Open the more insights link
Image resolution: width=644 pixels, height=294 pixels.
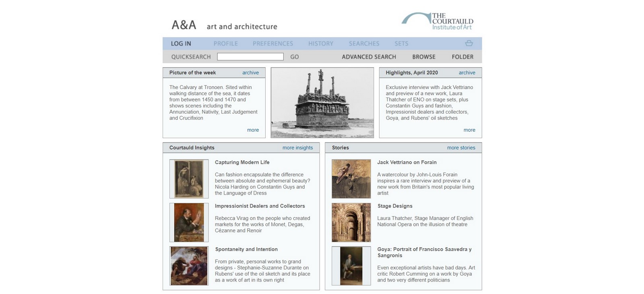click(x=297, y=148)
